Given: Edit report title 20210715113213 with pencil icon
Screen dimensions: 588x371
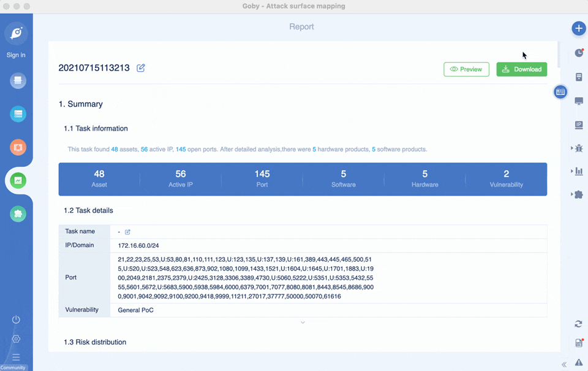Looking at the screenshot, I should [x=141, y=68].
